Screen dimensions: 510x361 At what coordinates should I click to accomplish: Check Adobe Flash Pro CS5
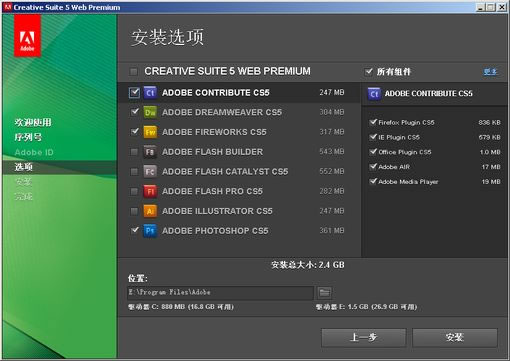tap(134, 191)
